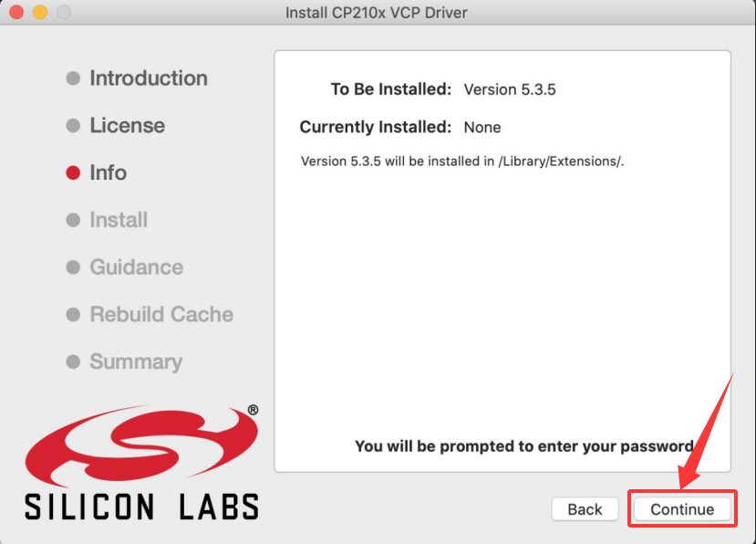Minimize the installer with yellow button
The width and height of the screenshot is (756, 544).
[x=40, y=12]
